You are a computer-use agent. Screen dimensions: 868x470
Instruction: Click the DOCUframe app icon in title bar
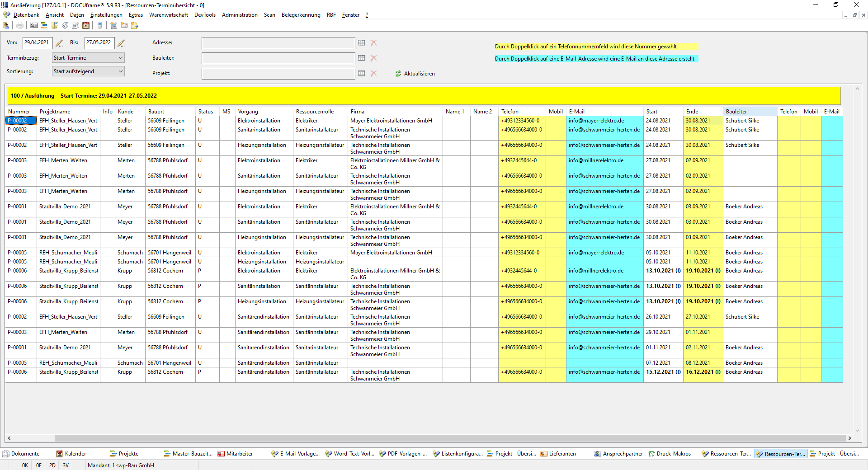tap(5, 5)
